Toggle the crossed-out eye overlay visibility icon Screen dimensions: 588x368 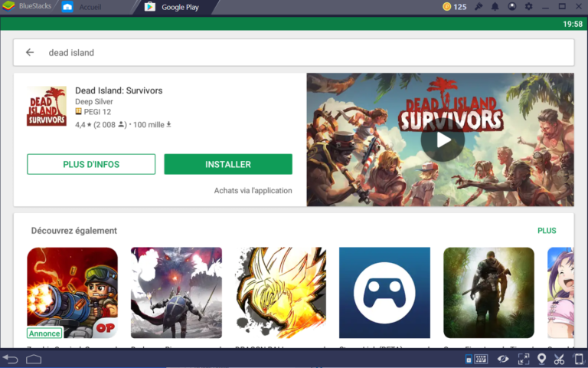503,359
